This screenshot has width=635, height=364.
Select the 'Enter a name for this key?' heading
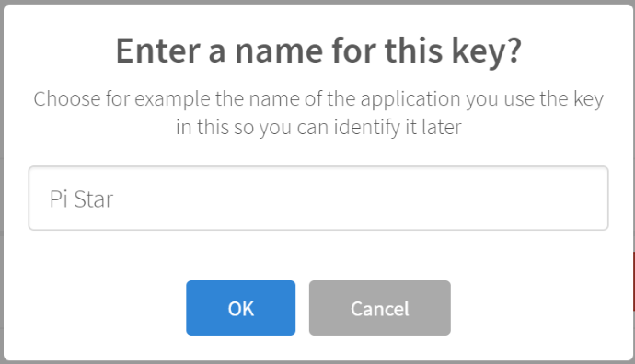pyautogui.click(x=318, y=51)
